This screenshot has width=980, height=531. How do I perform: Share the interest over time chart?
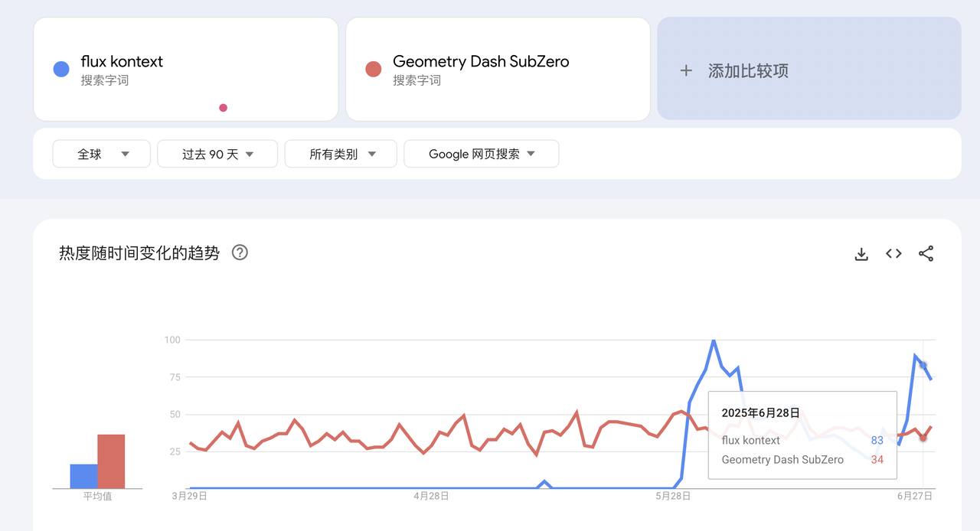(926, 254)
